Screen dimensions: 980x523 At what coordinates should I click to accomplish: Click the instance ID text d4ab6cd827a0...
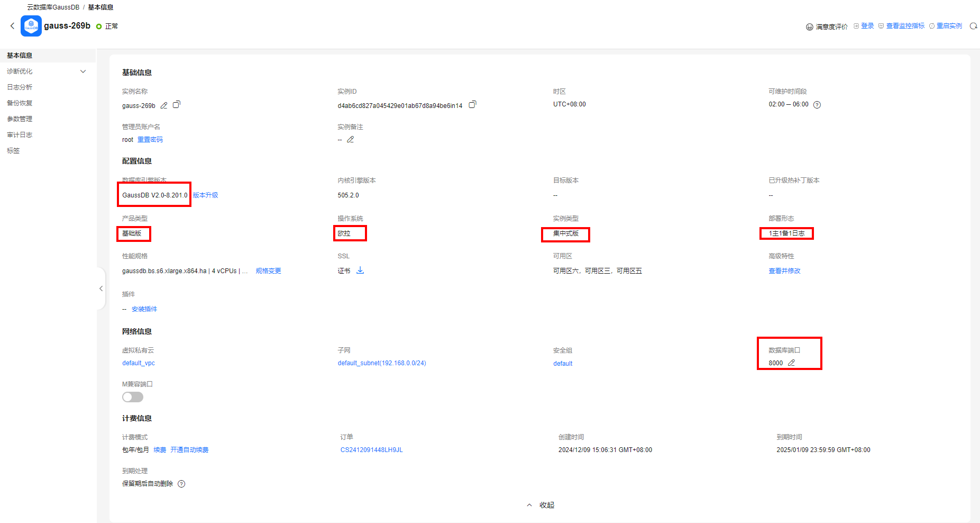click(400, 106)
